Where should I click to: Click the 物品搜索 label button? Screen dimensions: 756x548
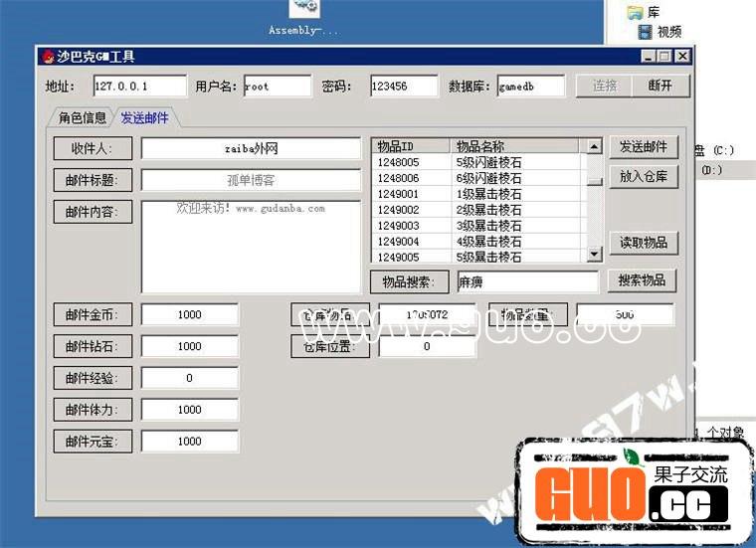point(410,281)
